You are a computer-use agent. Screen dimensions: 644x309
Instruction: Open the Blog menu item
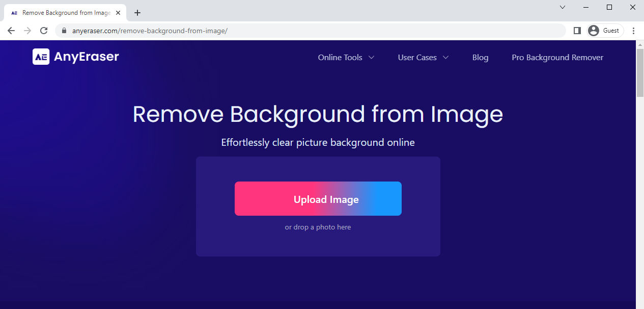480,58
